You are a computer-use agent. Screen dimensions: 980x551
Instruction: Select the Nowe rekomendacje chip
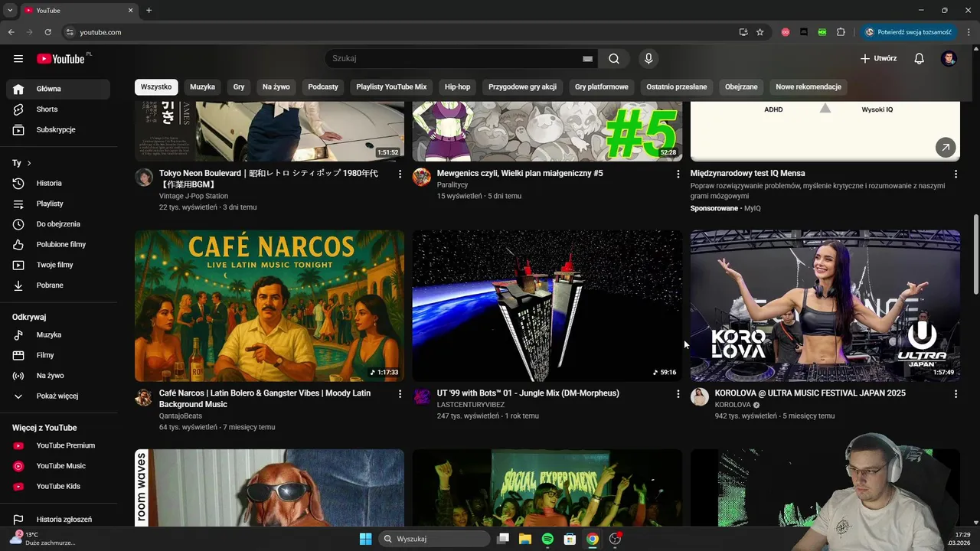tap(808, 87)
